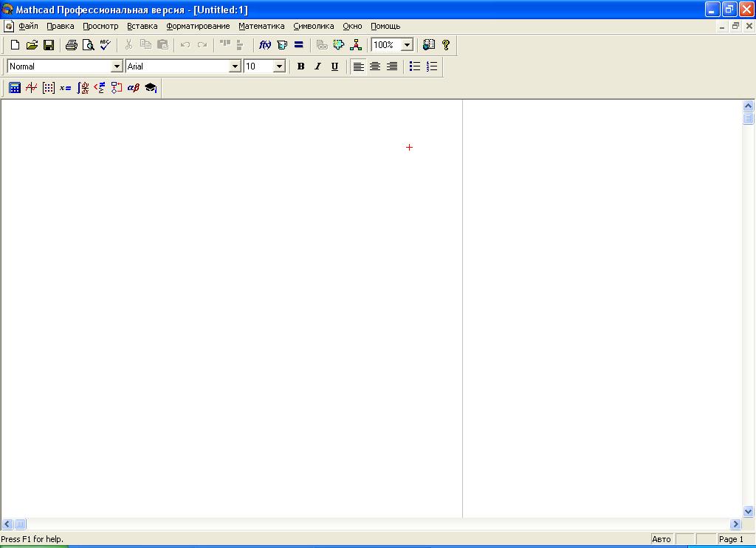Open the Programming palette icon
Viewport: 756px width, 548px height.
116,88
